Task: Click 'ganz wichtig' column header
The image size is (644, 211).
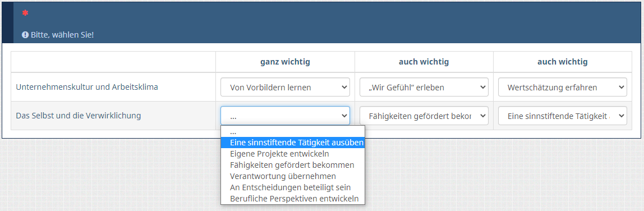Action: pos(285,62)
